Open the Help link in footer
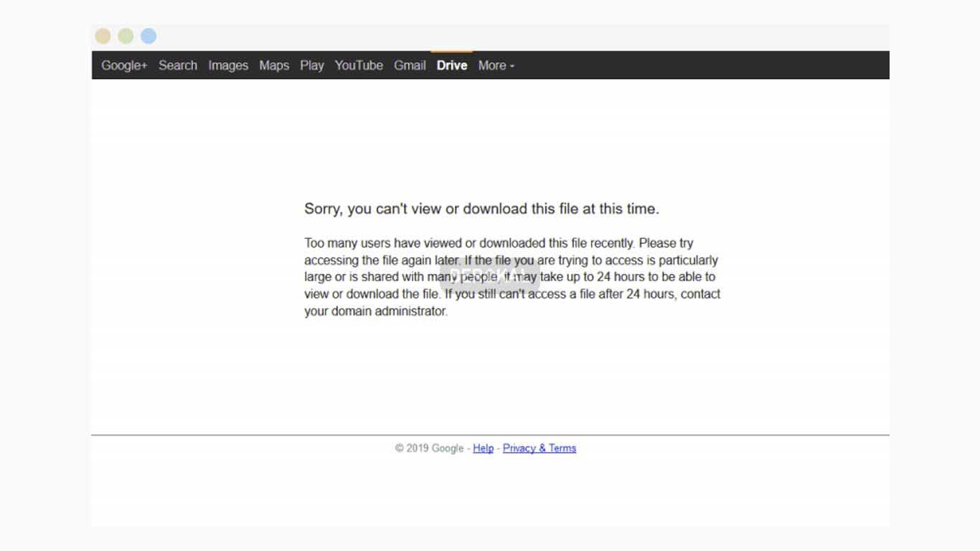The image size is (980, 551). [483, 448]
